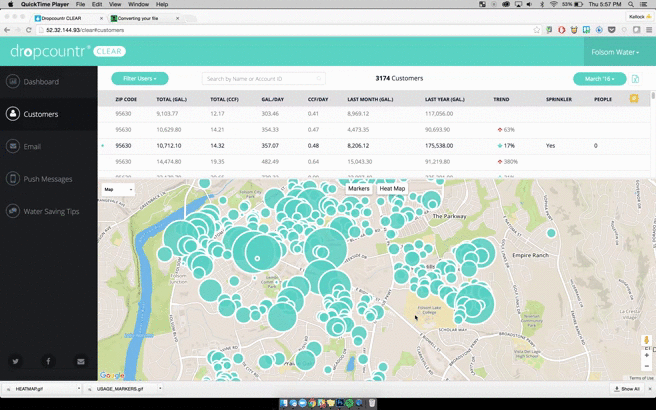Click the mail envelope icon in sidebar footer
Image resolution: width=656 pixels, height=410 pixels.
pos(81,361)
